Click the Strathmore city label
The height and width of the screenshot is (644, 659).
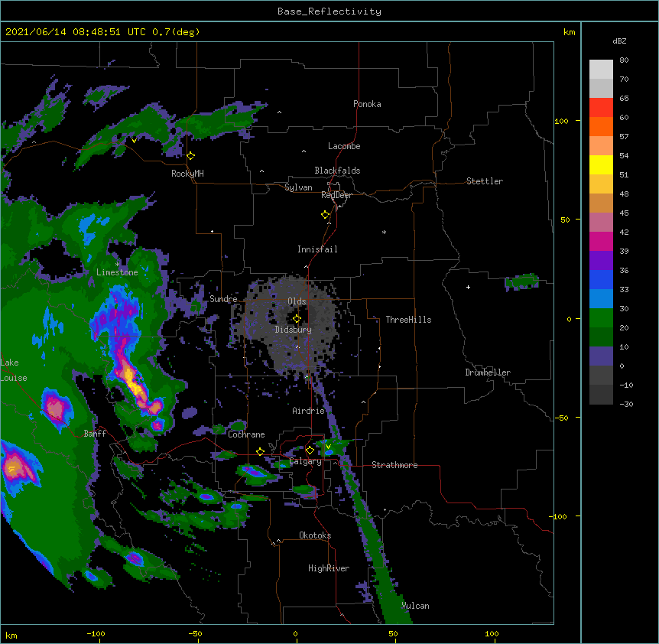394,465
